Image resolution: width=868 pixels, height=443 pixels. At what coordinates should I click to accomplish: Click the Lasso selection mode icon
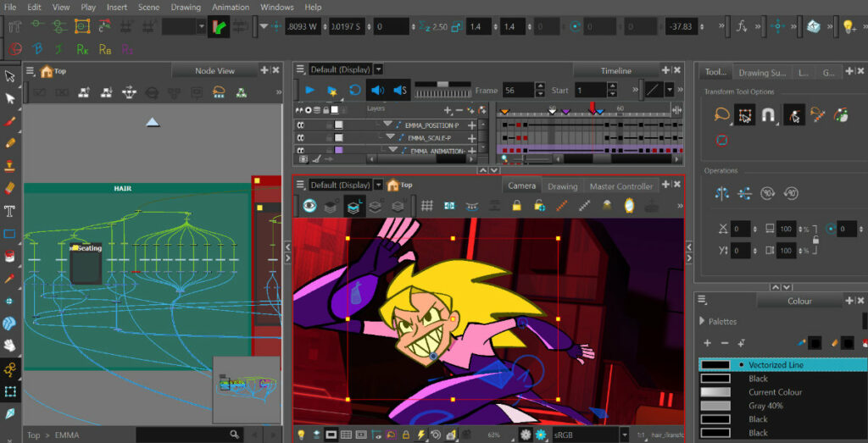click(x=721, y=114)
